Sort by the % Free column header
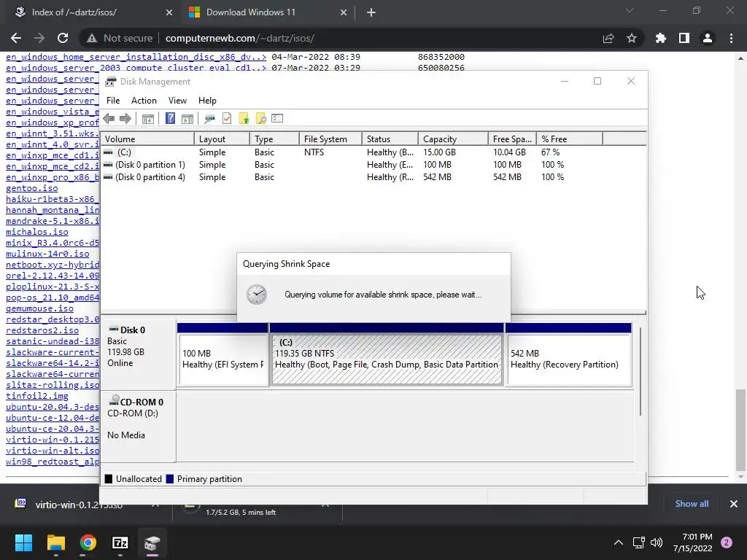 click(x=570, y=139)
